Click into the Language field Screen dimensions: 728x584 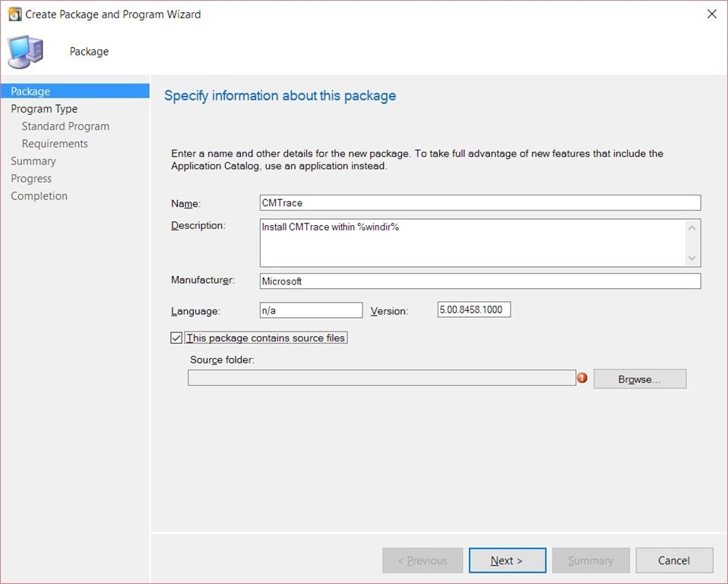click(311, 310)
